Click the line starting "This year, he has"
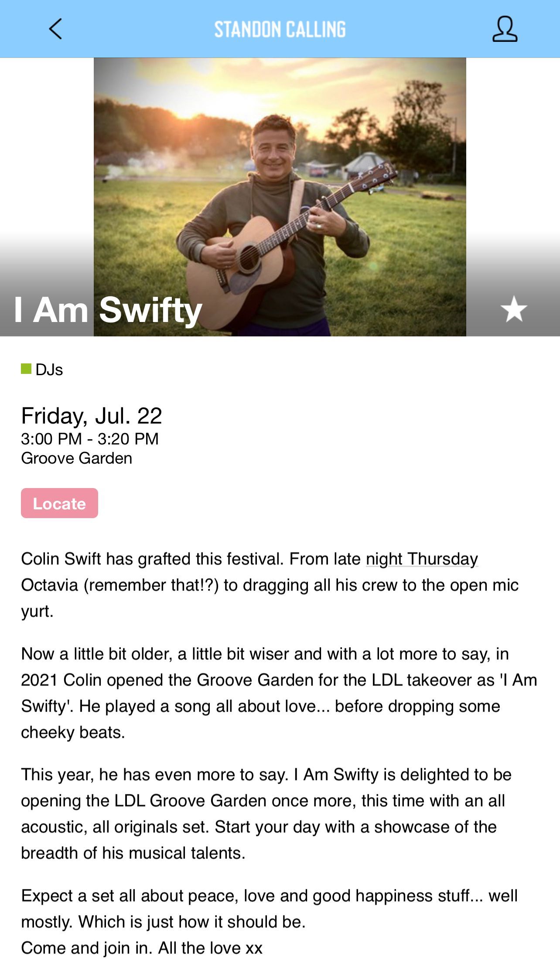Viewport: 560px width, 980px height. click(266, 775)
